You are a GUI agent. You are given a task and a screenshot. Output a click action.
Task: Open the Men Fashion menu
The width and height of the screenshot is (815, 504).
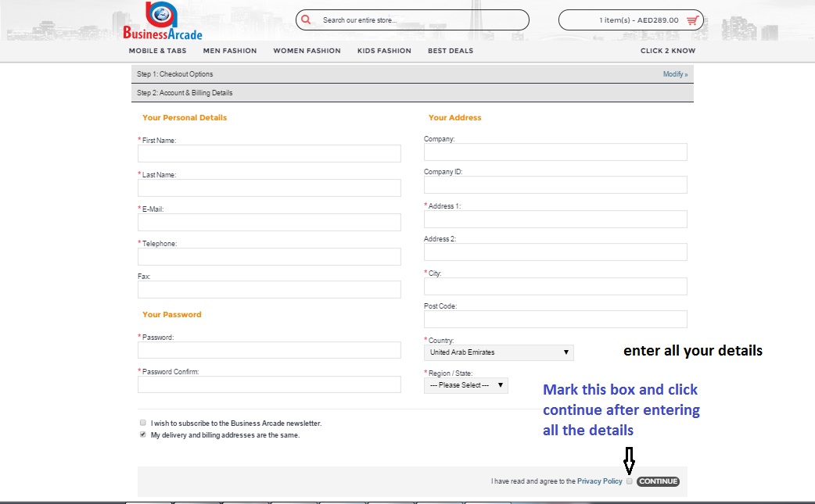click(230, 50)
